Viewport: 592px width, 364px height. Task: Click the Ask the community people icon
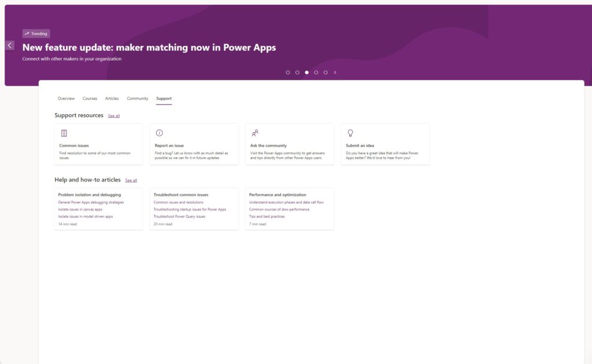coord(255,133)
